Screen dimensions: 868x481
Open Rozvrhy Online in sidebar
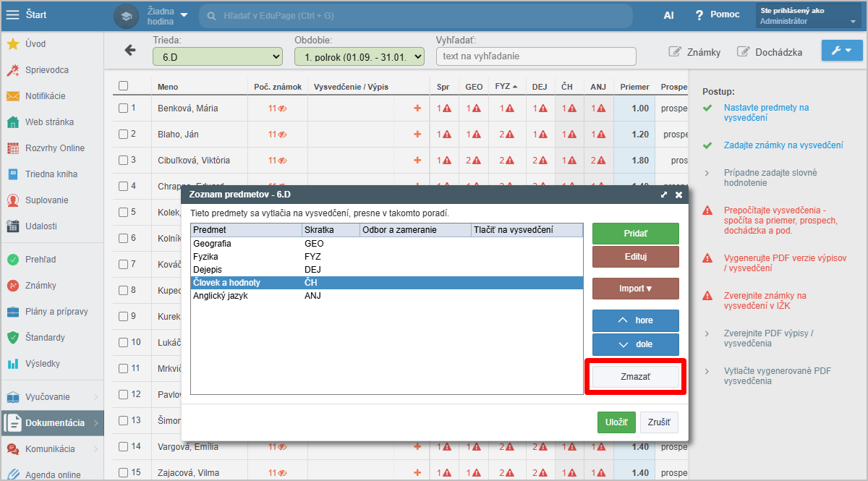pos(55,148)
